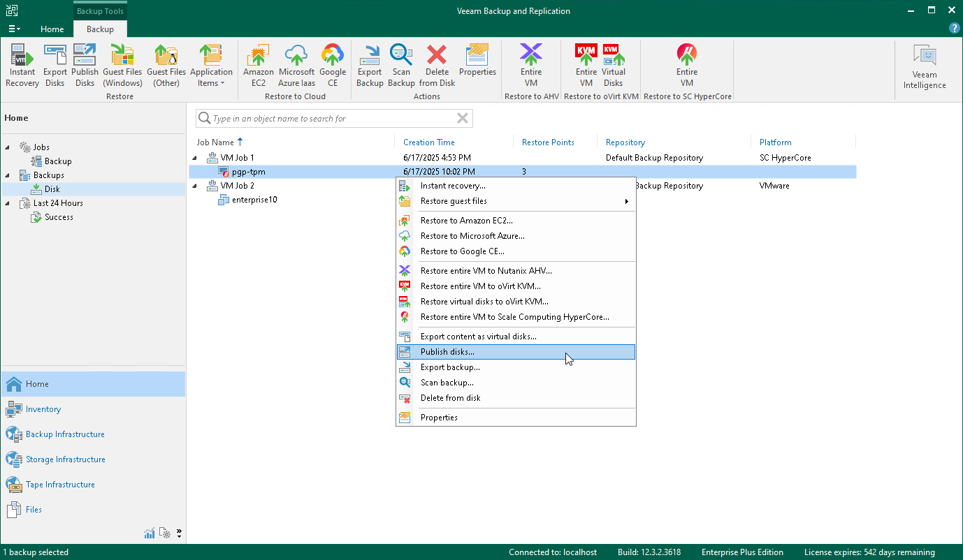This screenshot has width=963, height=560.
Task: Collapse the VM Job 2 row
Action: [x=195, y=186]
